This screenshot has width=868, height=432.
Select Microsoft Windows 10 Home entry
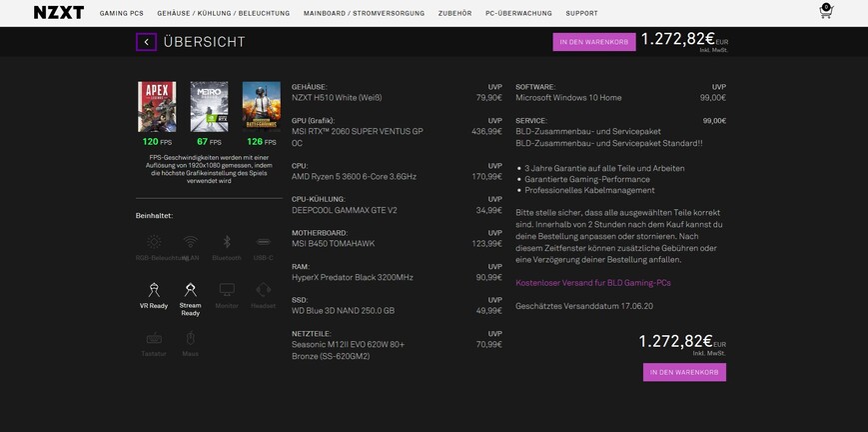pyautogui.click(x=568, y=98)
